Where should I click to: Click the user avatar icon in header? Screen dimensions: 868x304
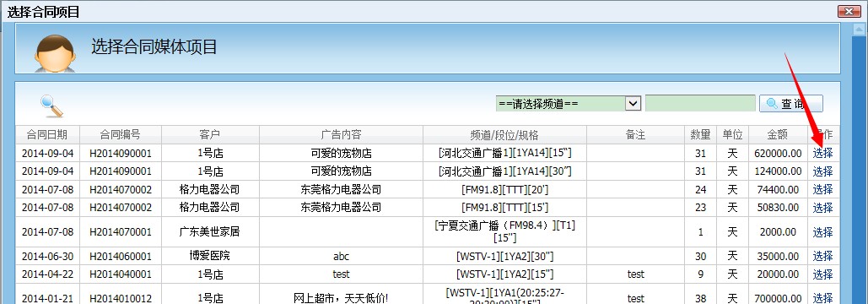(55, 53)
